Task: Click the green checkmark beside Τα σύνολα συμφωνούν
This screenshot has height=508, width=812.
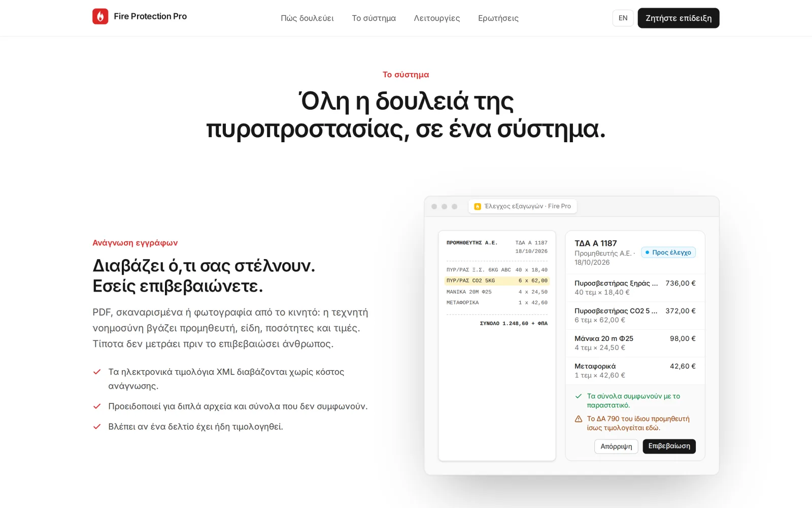Action: (x=579, y=396)
